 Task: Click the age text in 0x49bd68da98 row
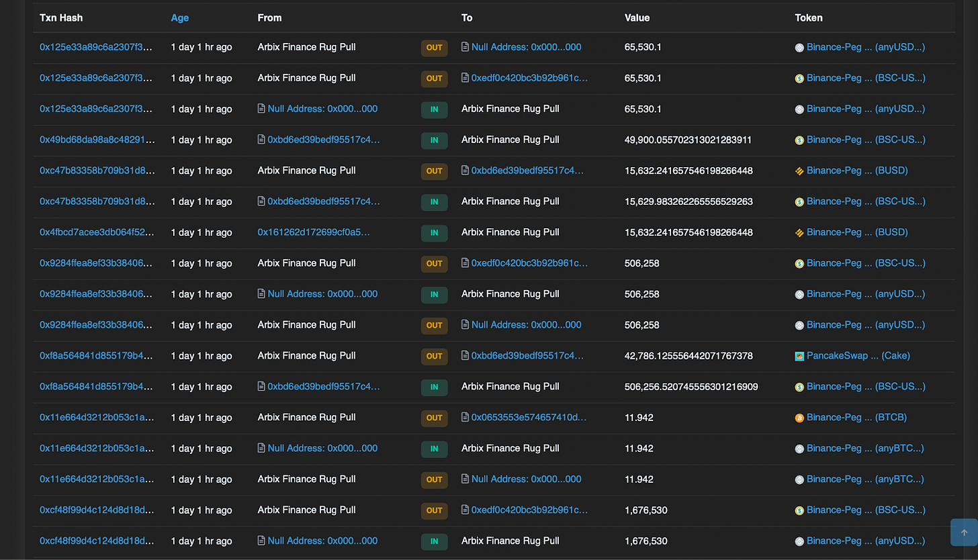coord(202,140)
